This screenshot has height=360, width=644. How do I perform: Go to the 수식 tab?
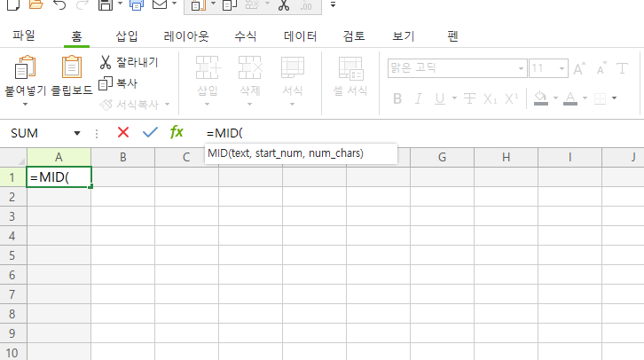pyautogui.click(x=246, y=36)
